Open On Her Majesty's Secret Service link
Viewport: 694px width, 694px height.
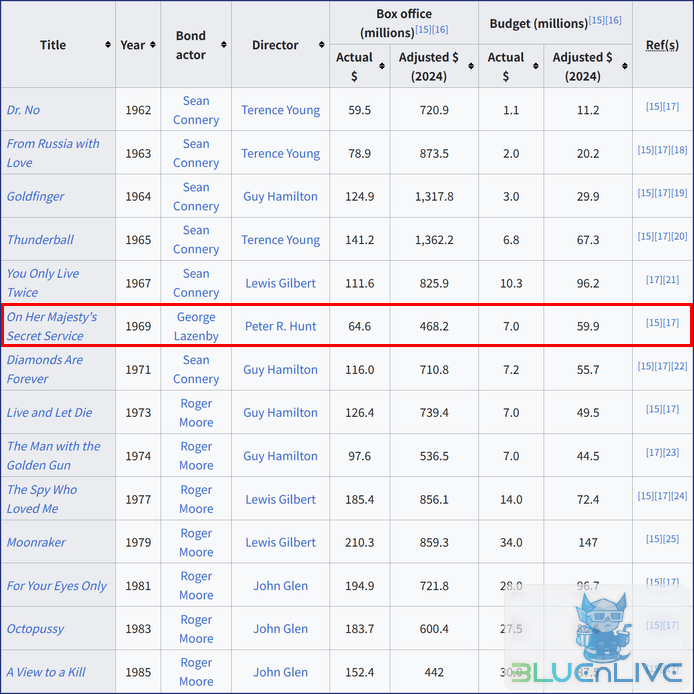[51, 326]
